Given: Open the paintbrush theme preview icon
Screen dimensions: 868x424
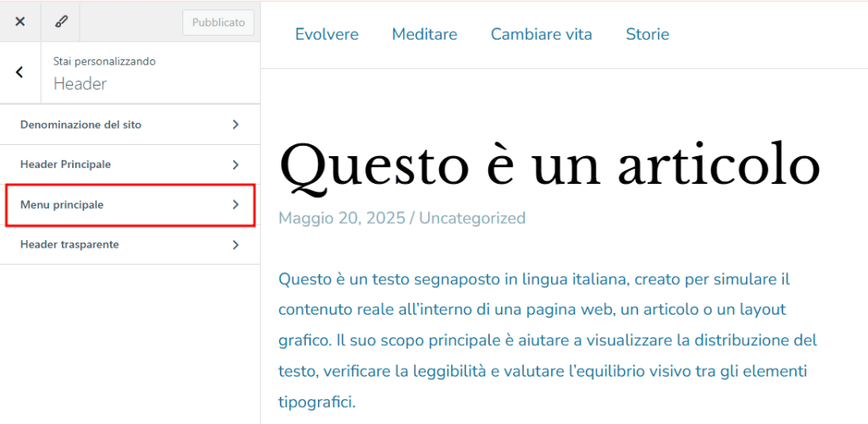Looking at the screenshot, I should click(61, 22).
